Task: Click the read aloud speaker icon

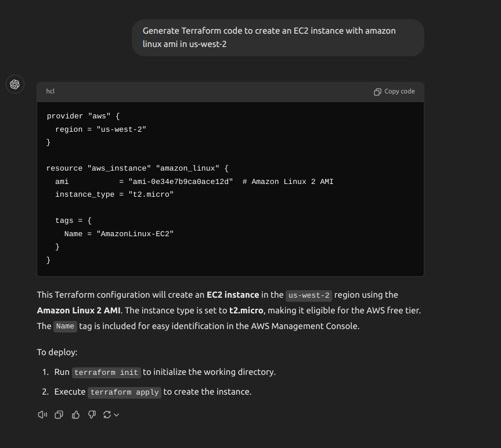Action: point(42,415)
